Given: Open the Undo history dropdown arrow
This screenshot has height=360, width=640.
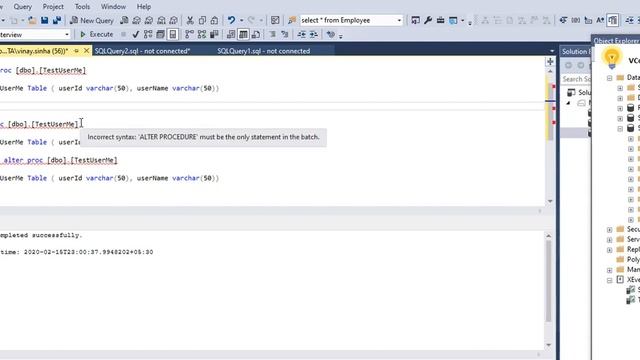Looking at the screenshot, I should click(x=241, y=20).
